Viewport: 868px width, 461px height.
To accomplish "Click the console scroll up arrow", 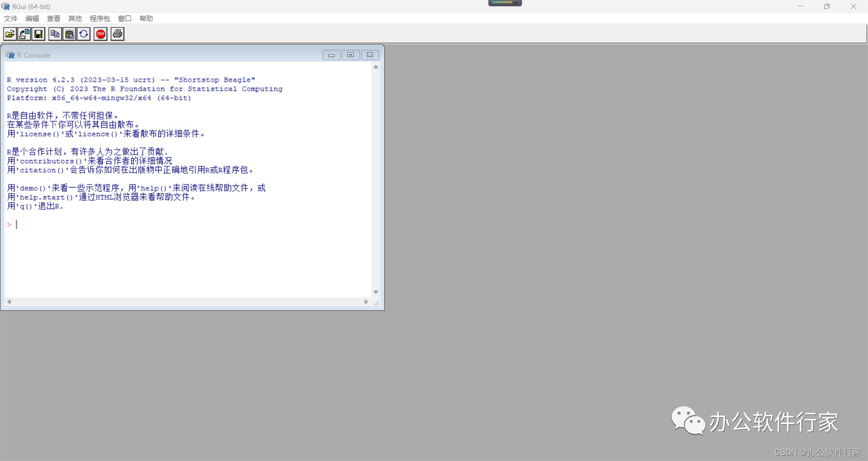I will pos(376,67).
